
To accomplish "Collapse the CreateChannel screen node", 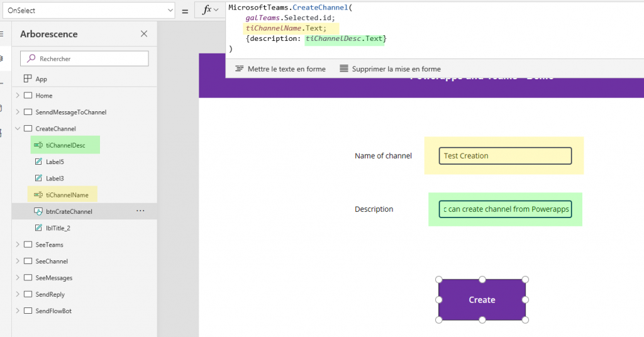I will click(18, 128).
